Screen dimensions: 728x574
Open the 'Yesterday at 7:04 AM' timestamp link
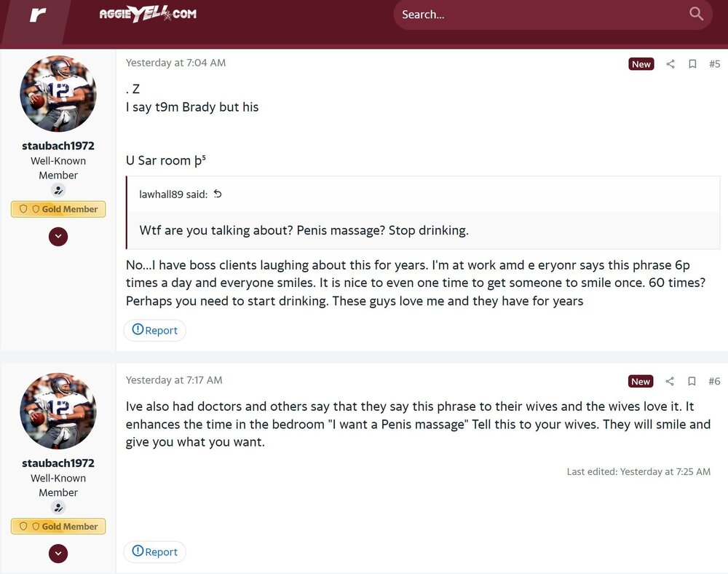click(x=175, y=63)
